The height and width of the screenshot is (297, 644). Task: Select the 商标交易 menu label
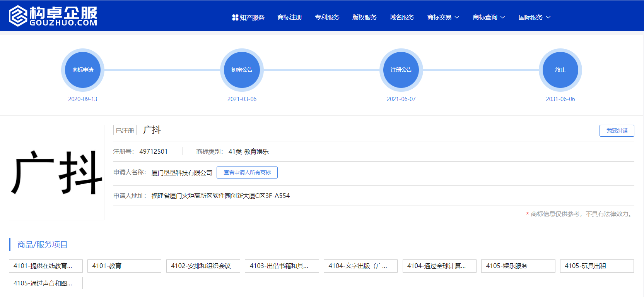point(439,17)
